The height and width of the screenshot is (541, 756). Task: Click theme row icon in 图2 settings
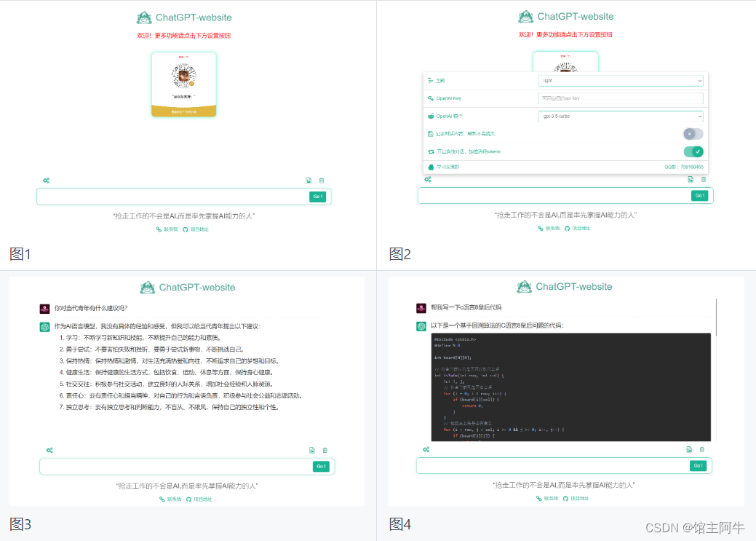(431, 81)
